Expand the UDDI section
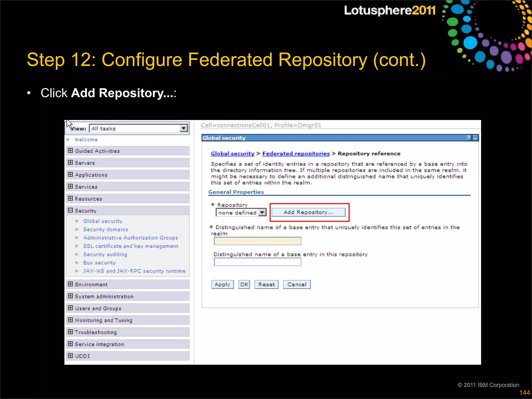 point(70,356)
